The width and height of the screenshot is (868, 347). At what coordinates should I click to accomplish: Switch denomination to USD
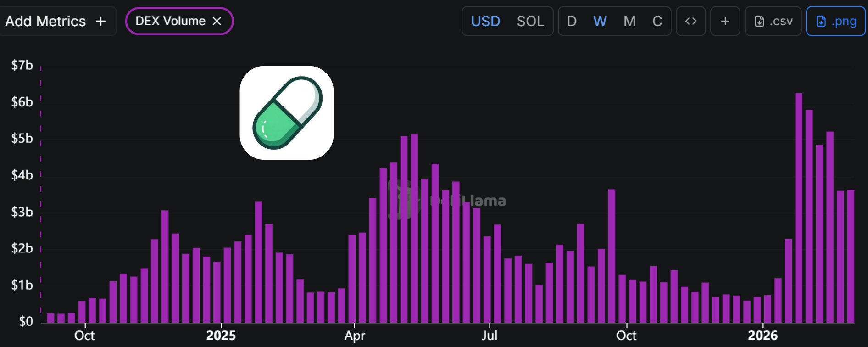click(485, 21)
